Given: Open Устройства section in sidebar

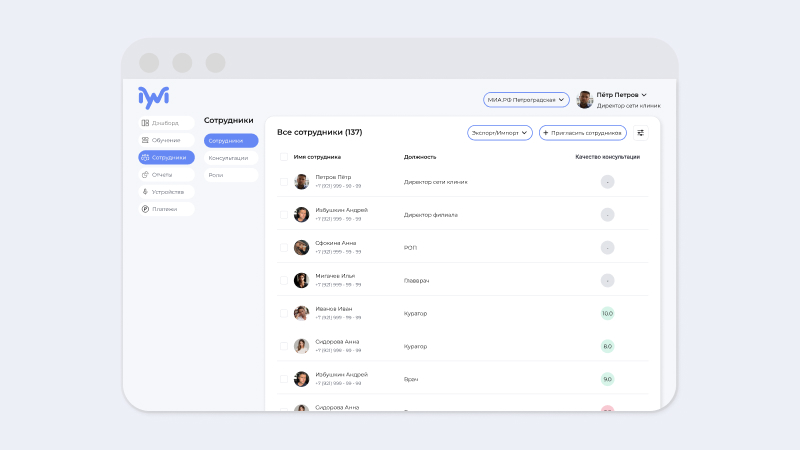Looking at the screenshot, I should click(x=166, y=192).
